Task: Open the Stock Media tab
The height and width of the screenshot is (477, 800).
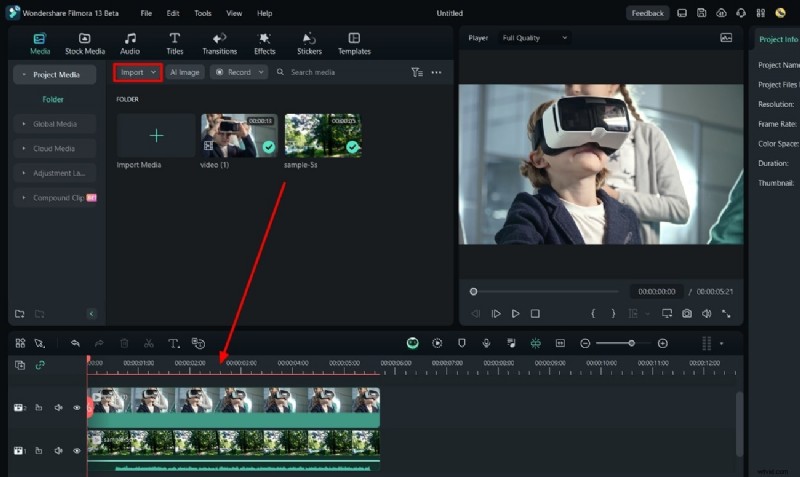Action: pyautogui.click(x=85, y=44)
